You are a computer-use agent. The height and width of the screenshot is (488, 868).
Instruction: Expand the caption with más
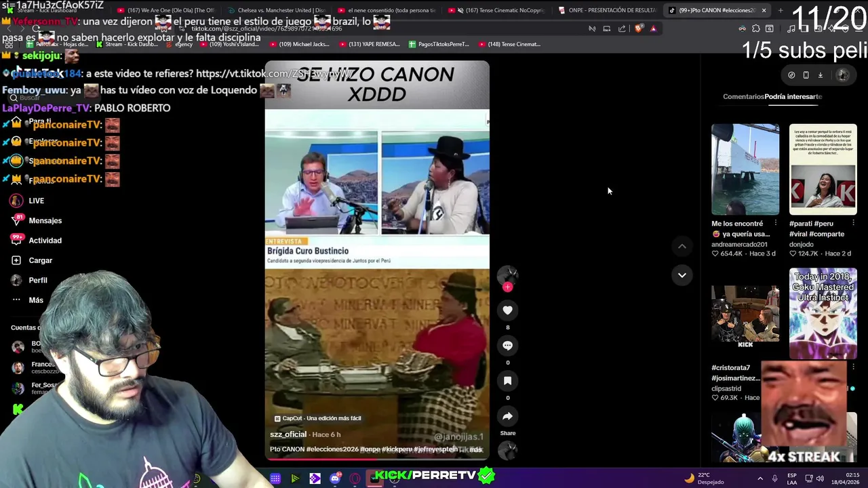(475, 449)
